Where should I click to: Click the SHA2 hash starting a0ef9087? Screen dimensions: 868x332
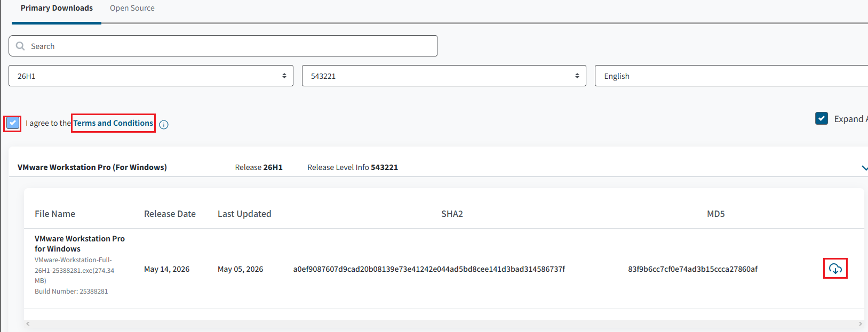pyautogui.click(x=429, y=269)
